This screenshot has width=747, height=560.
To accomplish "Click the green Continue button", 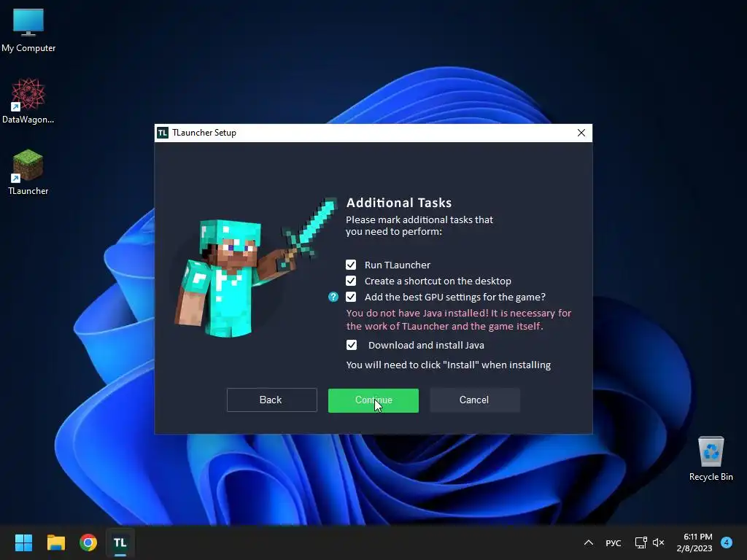I will pyautogui.click(x=373, y=400).
